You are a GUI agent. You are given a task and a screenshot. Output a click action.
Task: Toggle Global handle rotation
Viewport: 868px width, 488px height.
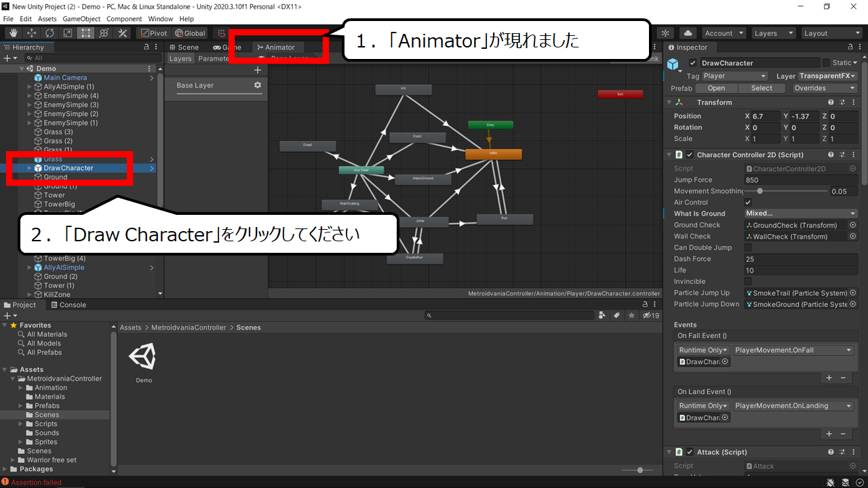pos(190,33)
